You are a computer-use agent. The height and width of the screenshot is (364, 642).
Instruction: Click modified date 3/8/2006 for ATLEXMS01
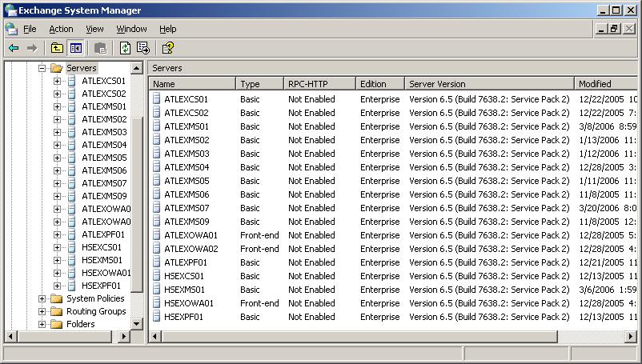coord(608,126)
